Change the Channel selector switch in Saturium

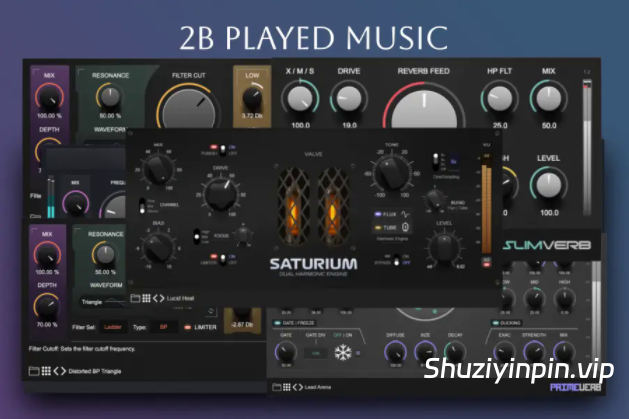(142, 205)
